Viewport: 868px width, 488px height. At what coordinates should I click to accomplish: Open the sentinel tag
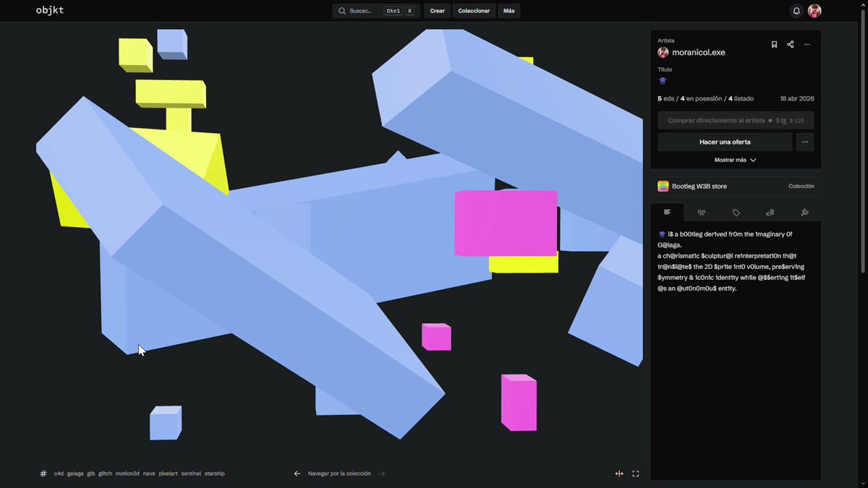[x=192, y=474]
